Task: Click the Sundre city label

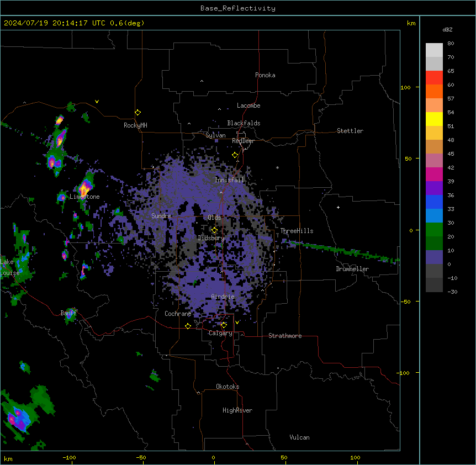Action: pyautogui.click(x=161, y=216)
